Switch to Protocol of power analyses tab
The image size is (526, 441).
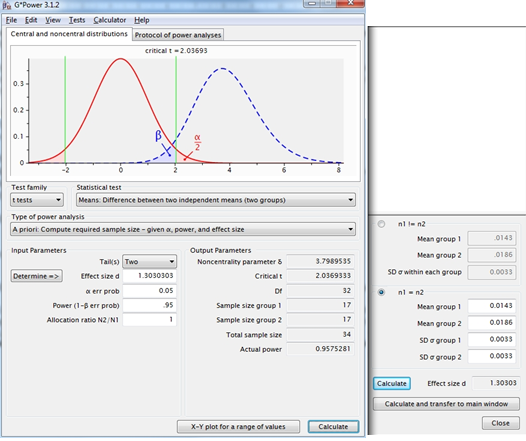178,35
